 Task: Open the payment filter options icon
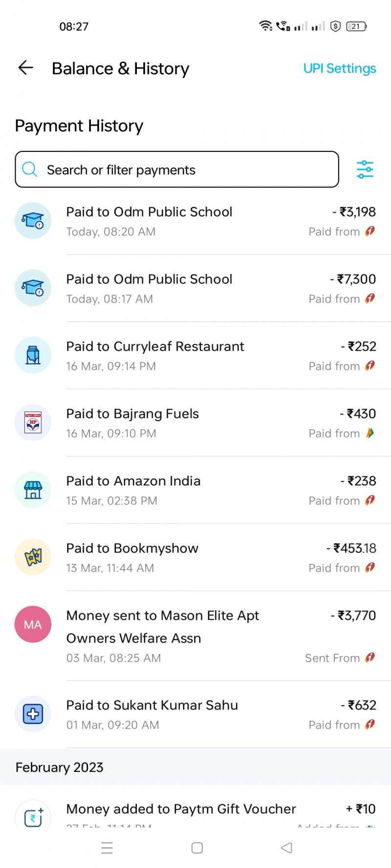tap(365, 169)
